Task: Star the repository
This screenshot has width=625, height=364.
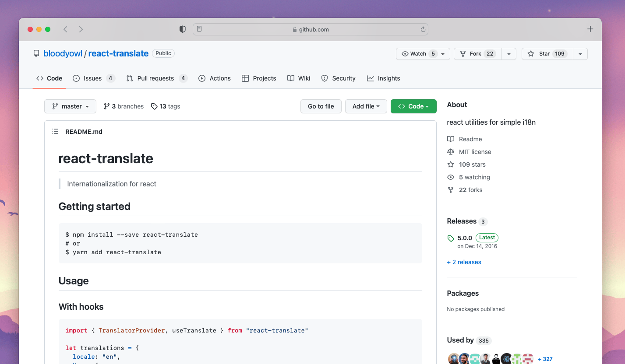Action: tap(547, 54)
